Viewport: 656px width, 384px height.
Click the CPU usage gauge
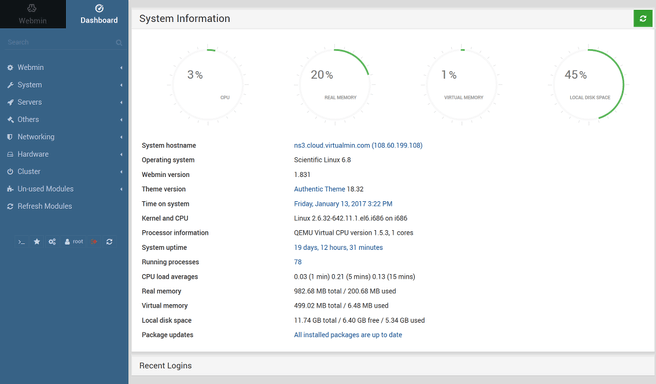(208, 84)
